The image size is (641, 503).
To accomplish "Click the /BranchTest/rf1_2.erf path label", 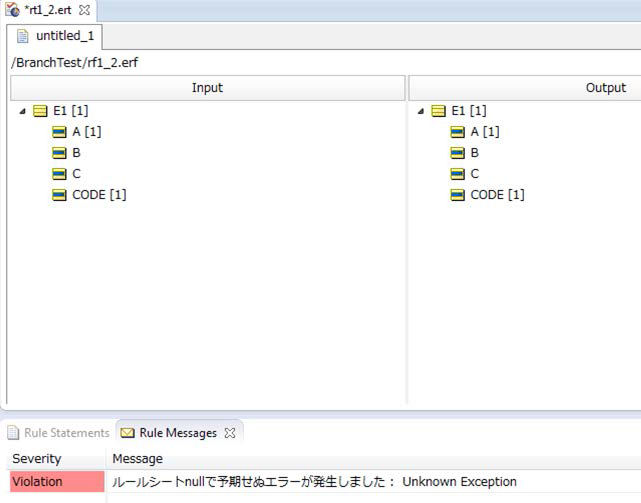I will [x=74, y=63].
